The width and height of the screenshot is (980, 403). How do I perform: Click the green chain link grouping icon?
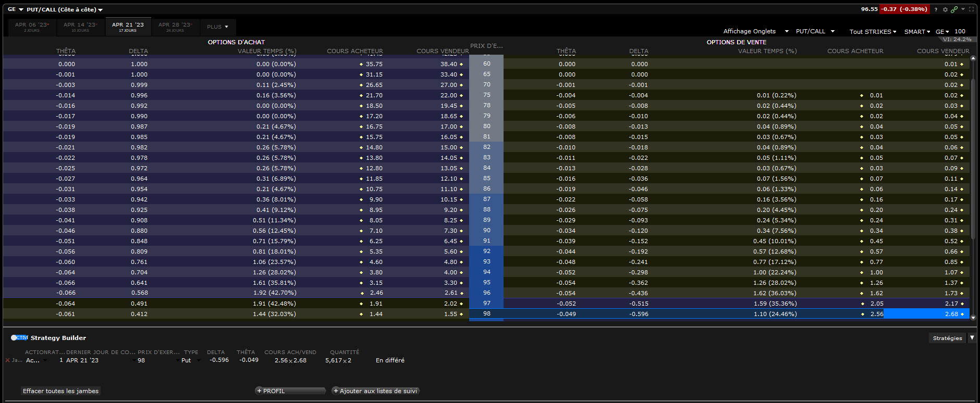[954, 9]
